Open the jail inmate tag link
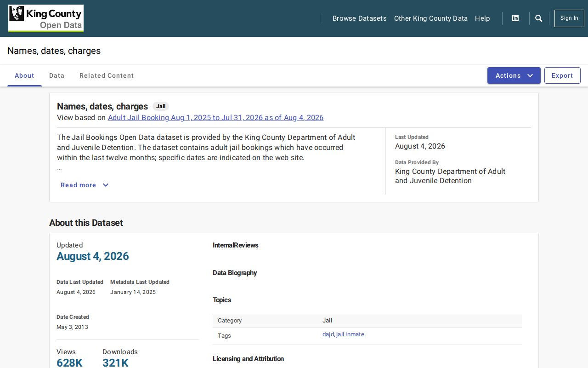Screen dimensions: 588x368 point(350,334)
